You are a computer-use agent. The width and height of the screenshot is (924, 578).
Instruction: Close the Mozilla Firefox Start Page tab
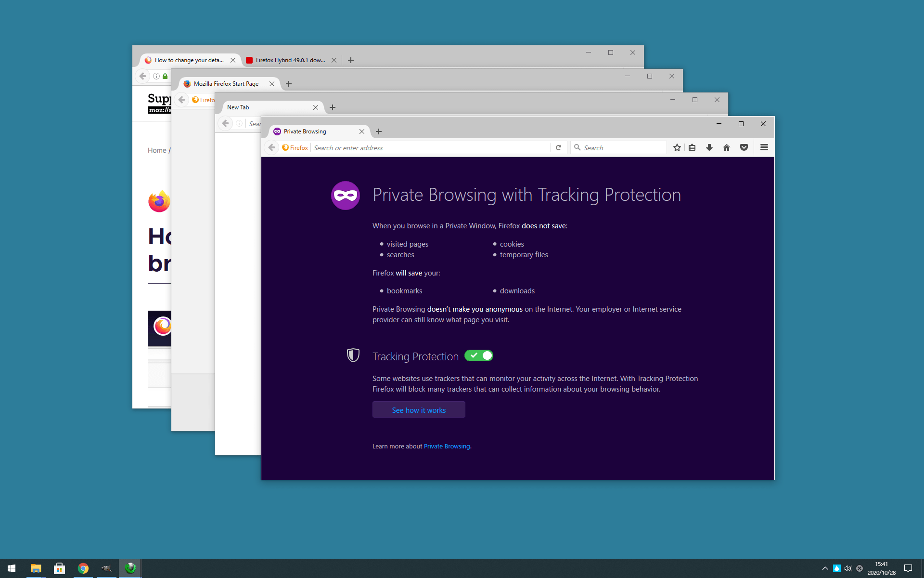point(272,84)
